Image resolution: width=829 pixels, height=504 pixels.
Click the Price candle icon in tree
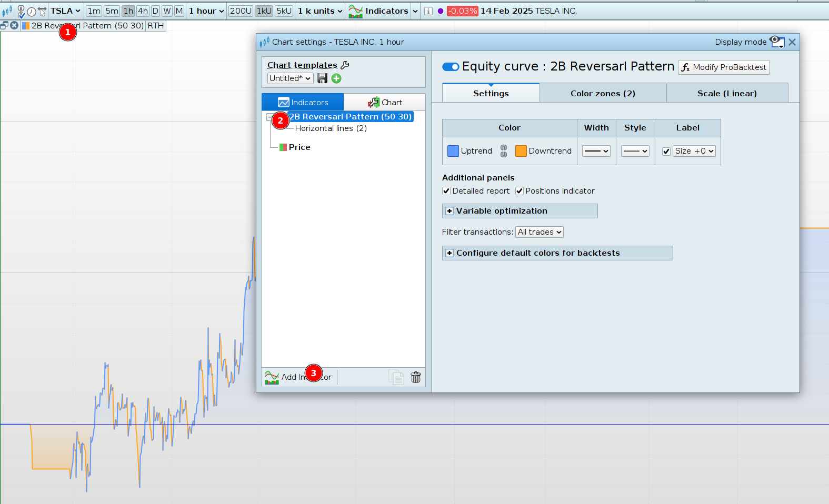[283, 147]
